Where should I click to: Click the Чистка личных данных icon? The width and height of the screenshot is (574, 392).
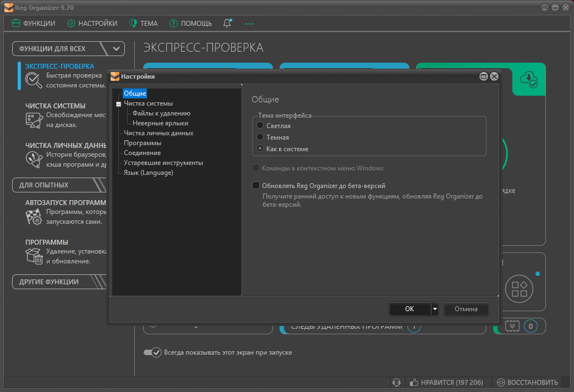34,159
